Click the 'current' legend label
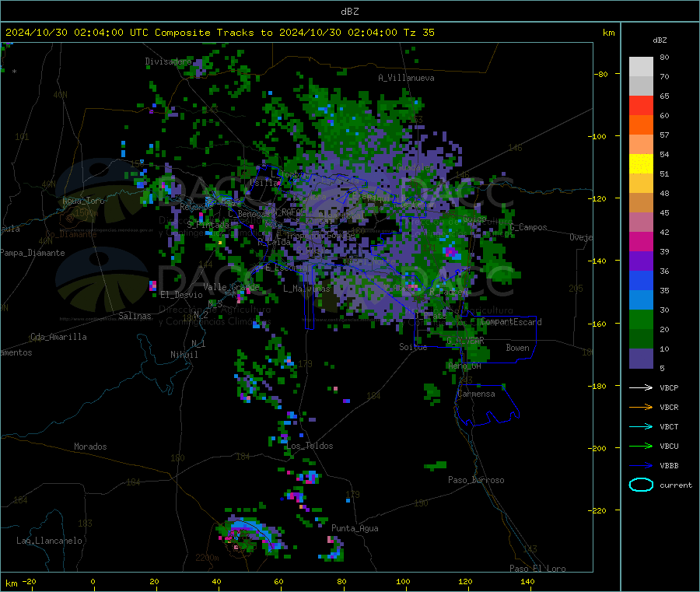Viewport: 700px width, 592px height. [x=676, y=485]
